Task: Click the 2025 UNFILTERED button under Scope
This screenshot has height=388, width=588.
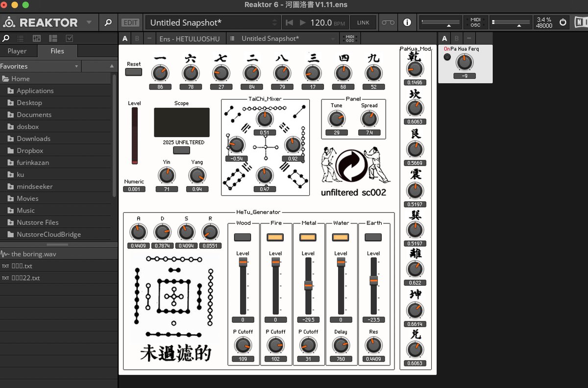Action: 181,150
